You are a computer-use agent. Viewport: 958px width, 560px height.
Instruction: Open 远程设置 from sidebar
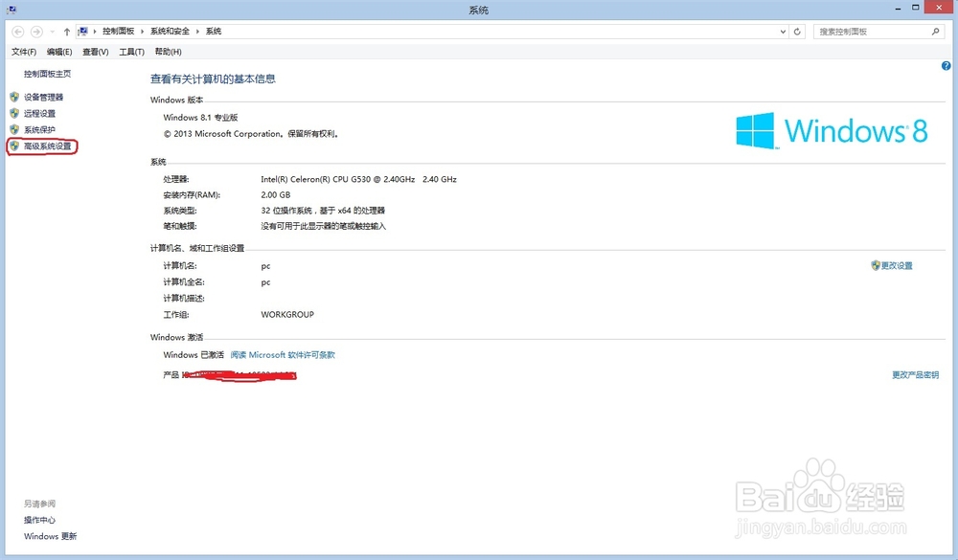[39, 114]
